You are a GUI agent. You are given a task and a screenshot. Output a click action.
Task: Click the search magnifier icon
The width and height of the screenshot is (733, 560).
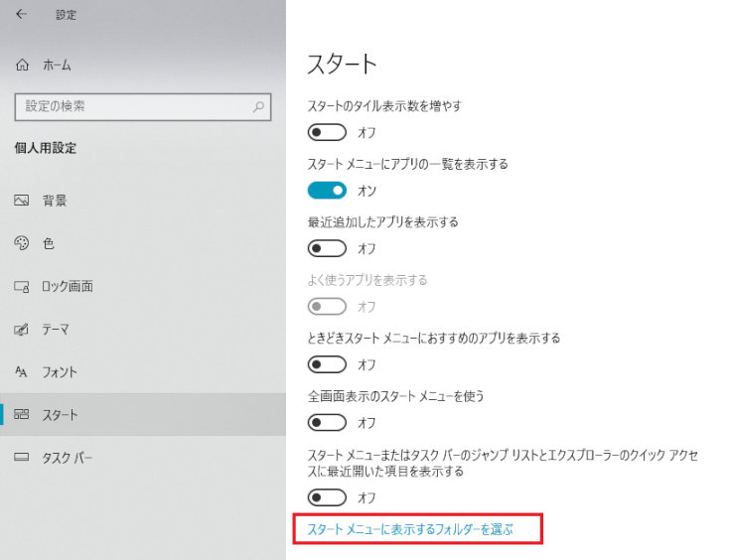[258, 107]
